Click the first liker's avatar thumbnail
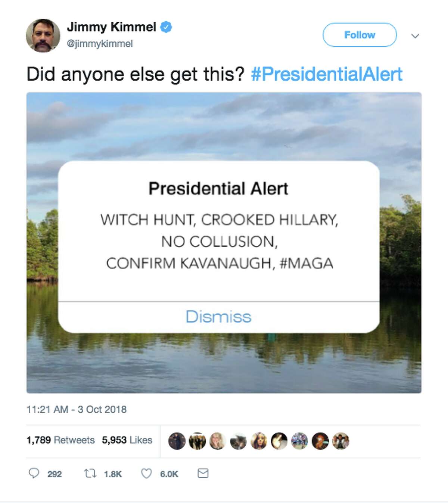The height and width of the screenshot is (503, 448). pos(177,441)
